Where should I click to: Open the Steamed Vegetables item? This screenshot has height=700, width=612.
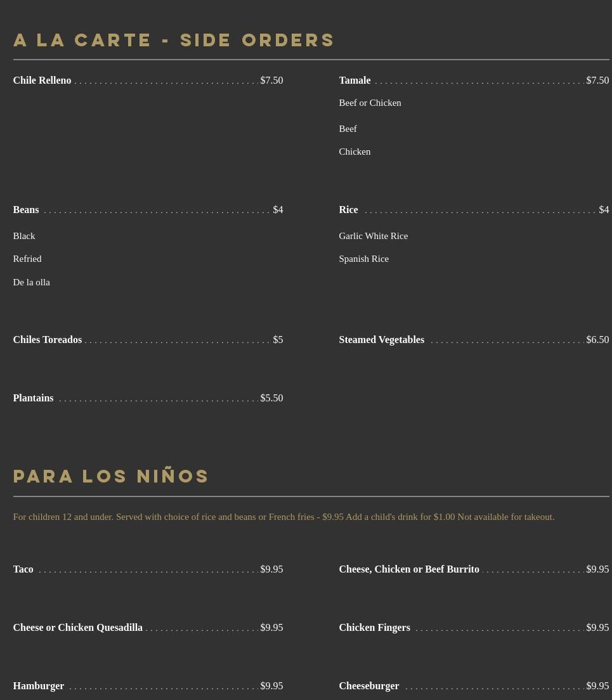pyautogui.click(x=381, y=340)
